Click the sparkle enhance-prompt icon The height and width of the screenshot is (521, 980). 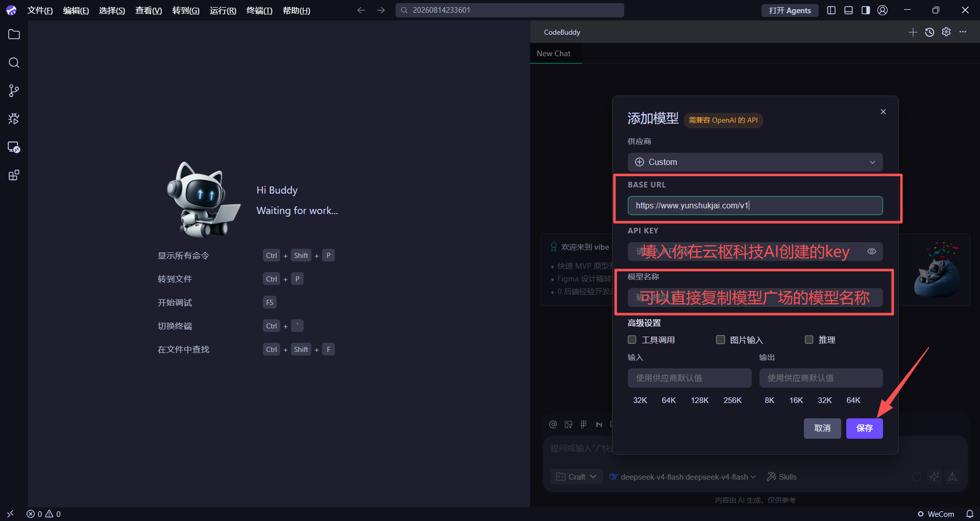click(x=934, y=477)
